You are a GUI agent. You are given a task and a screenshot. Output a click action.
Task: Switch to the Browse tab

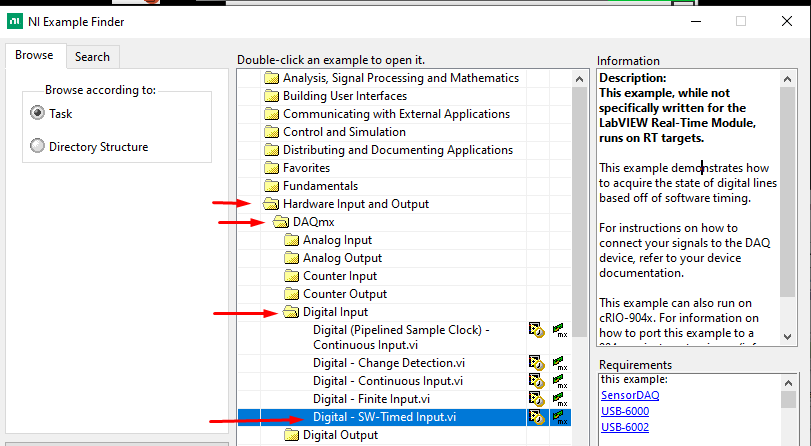(x=34, y=56)
